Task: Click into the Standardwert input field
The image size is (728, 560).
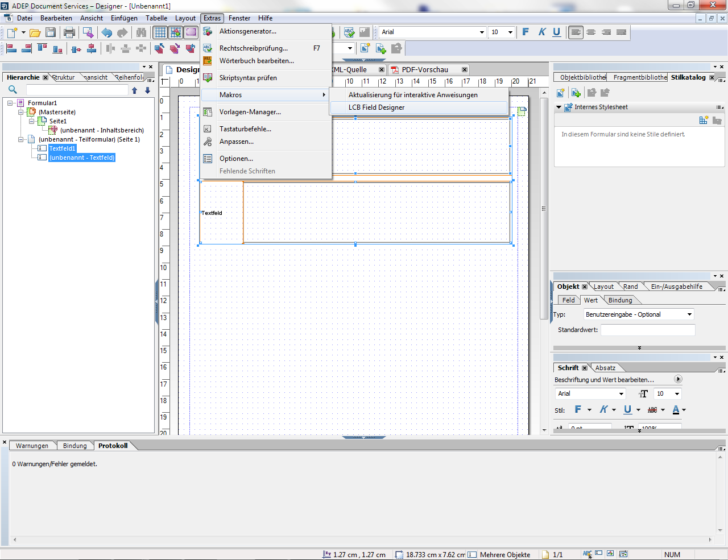Action: tap(648, 330)
